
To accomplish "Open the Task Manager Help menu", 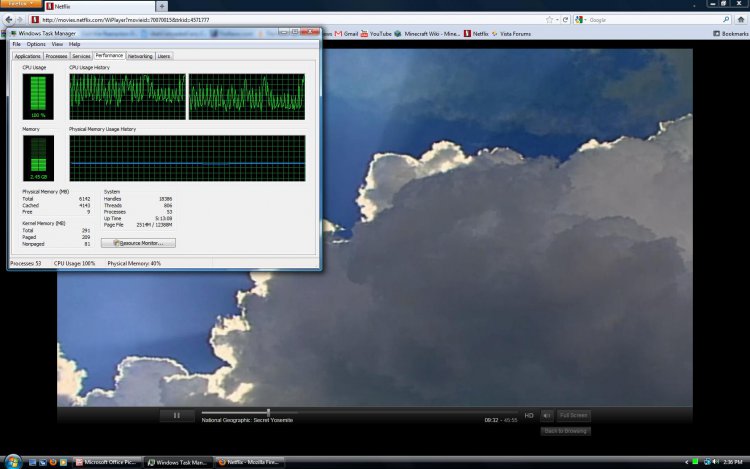I will tap(74, 44).
